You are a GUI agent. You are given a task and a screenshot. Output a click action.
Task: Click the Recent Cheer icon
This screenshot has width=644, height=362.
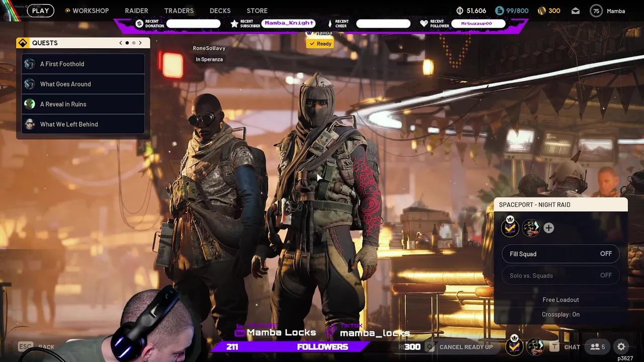click(330, 24)
